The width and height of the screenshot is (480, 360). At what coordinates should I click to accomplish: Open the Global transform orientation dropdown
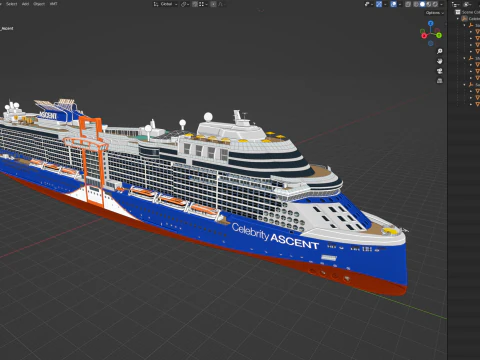(165, 4)
